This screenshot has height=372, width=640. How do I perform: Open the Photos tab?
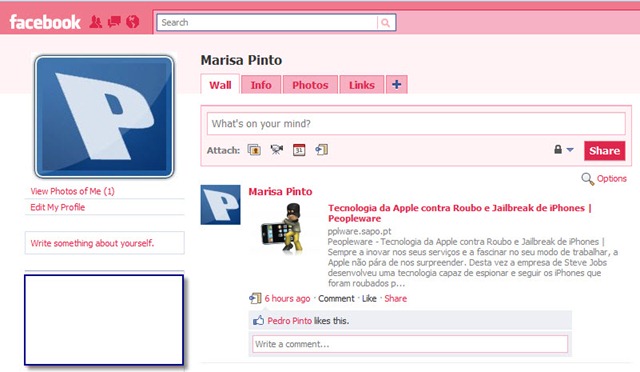[310, 85]
